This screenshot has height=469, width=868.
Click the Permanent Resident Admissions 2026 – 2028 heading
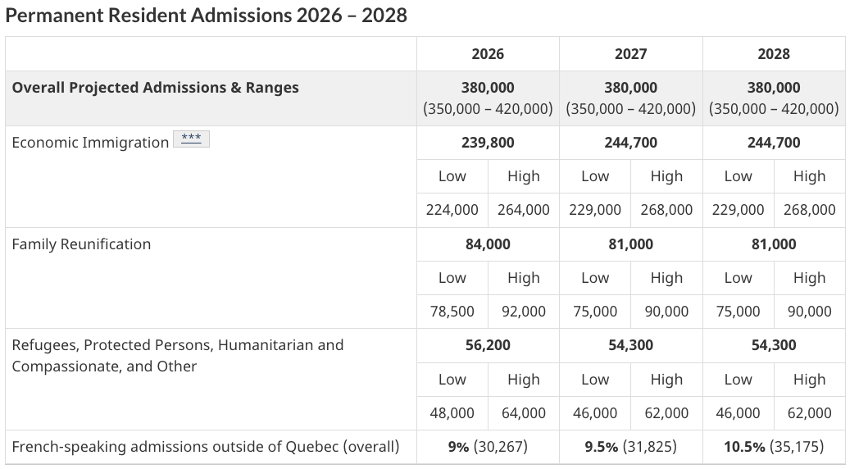coord(207,16)
